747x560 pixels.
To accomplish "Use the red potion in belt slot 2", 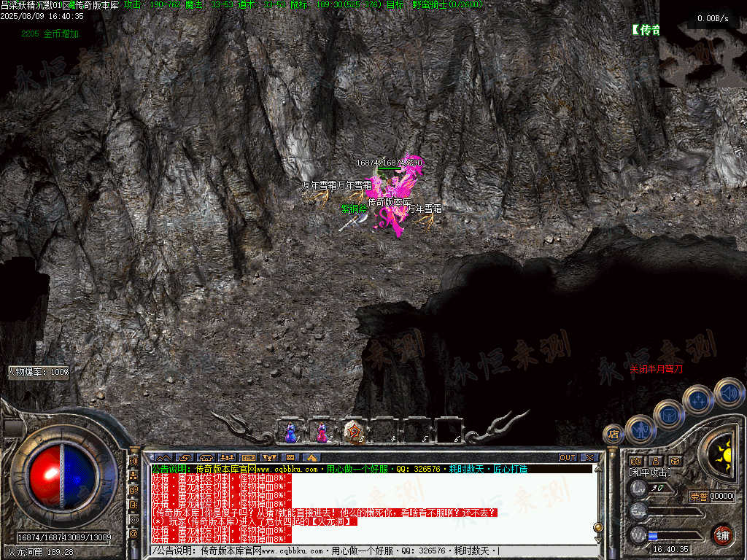I will point(322,432).
